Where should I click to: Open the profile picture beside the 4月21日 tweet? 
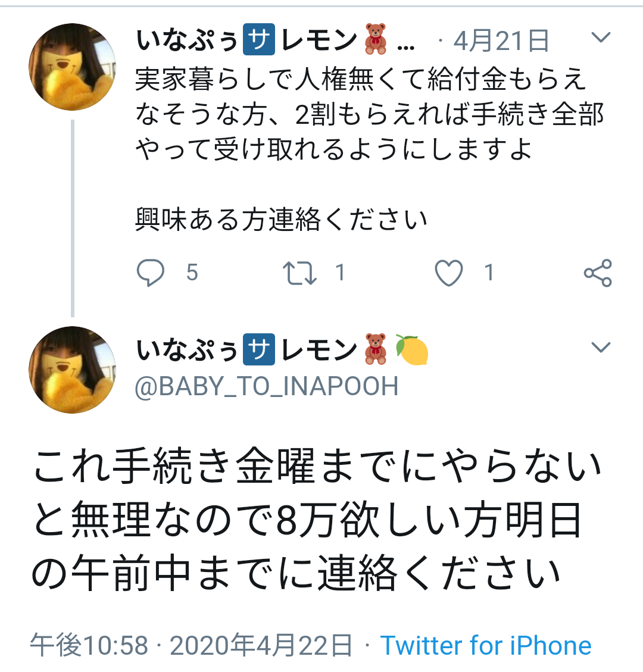tap(73, 67)
